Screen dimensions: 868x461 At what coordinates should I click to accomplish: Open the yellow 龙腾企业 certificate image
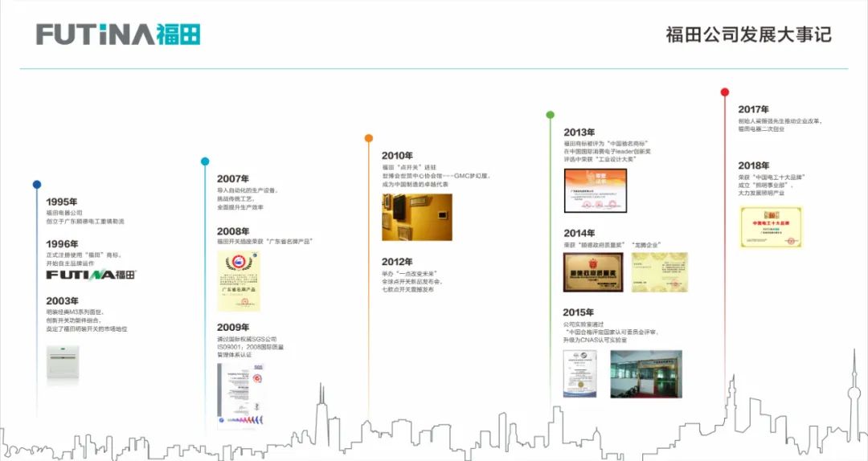(x=659, y=272)
